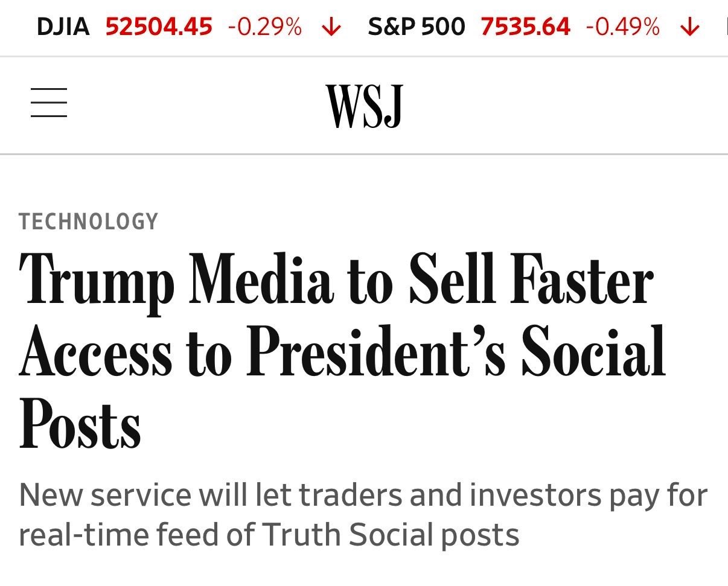The image size is (728, 586).
Task: Click the S&P 500 red down arrow
Action: pyautogui.click(x=689, y=27)
